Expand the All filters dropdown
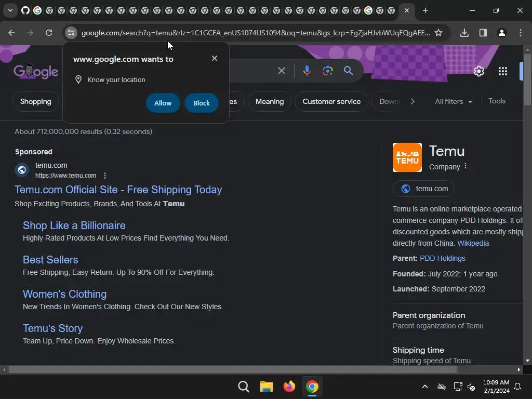The width and height of the screenshot is (532, 399). tap(453, 101)
